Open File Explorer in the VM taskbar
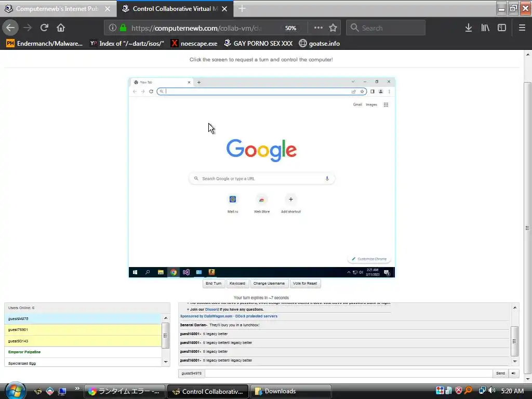 pos(161,272)
